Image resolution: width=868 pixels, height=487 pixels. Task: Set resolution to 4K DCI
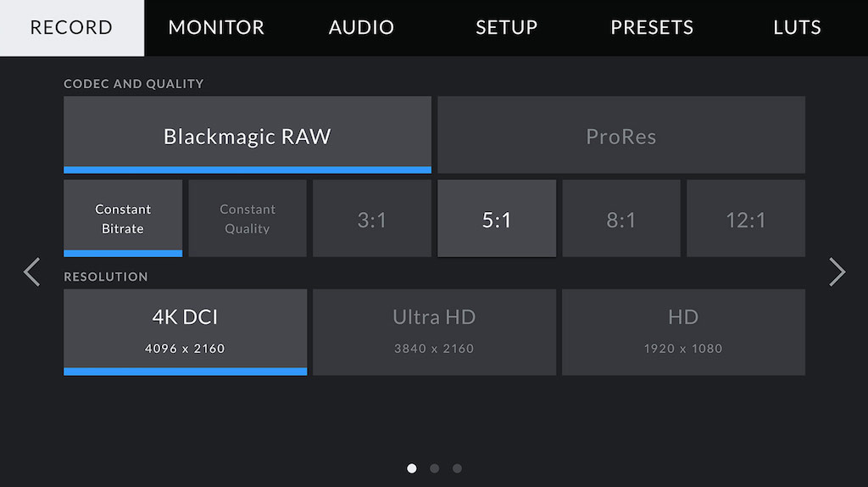[x=186, y=333]
